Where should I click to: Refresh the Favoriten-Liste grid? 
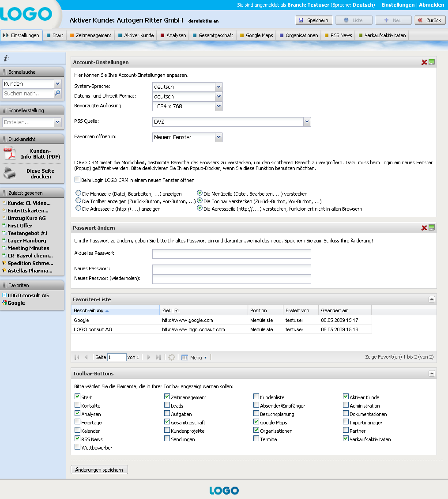(x=172, y=357)
